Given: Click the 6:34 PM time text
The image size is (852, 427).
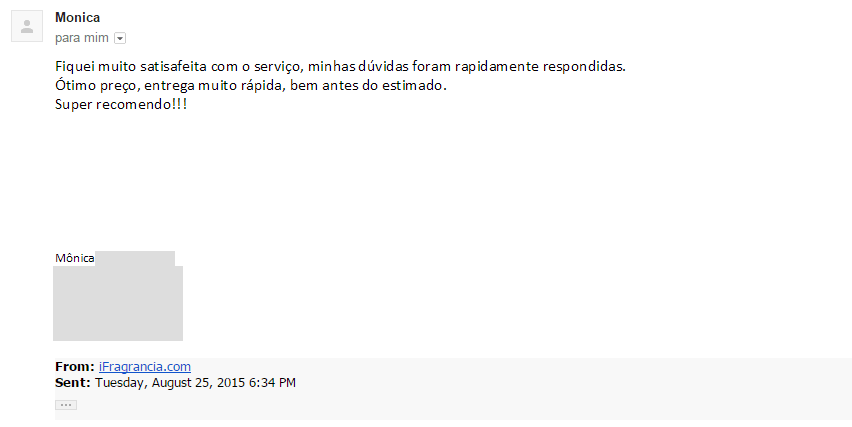Looking at the screenshot, I should [272, 383].
